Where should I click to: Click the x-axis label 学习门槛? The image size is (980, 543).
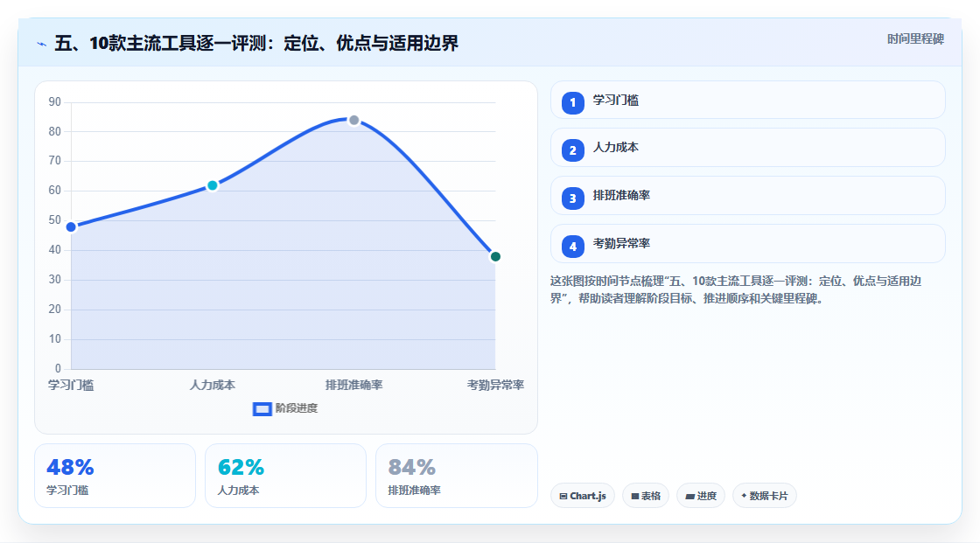tap(71, 385)
